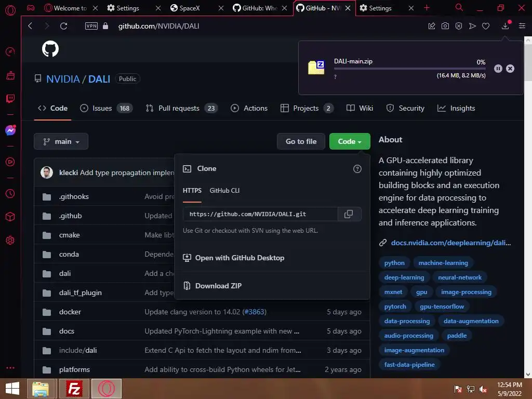Screen dimensions: 532x399
Task: View site security lock information
Action: click(105, 26)
